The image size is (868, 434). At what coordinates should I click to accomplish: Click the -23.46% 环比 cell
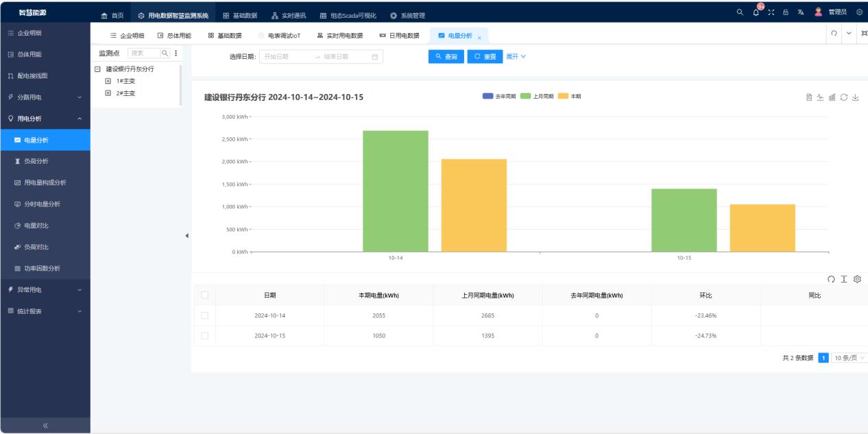[705, 315]
